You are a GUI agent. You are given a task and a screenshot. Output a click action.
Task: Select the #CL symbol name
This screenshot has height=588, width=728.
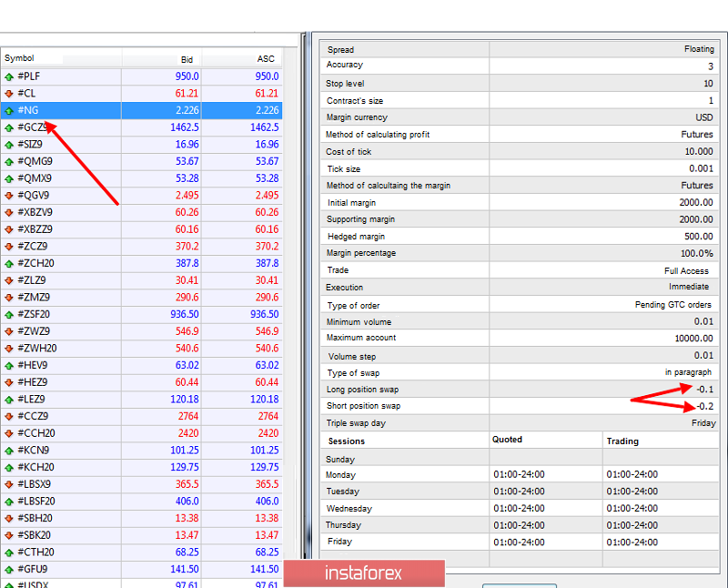pyautogui.click(x=26, y=94)
